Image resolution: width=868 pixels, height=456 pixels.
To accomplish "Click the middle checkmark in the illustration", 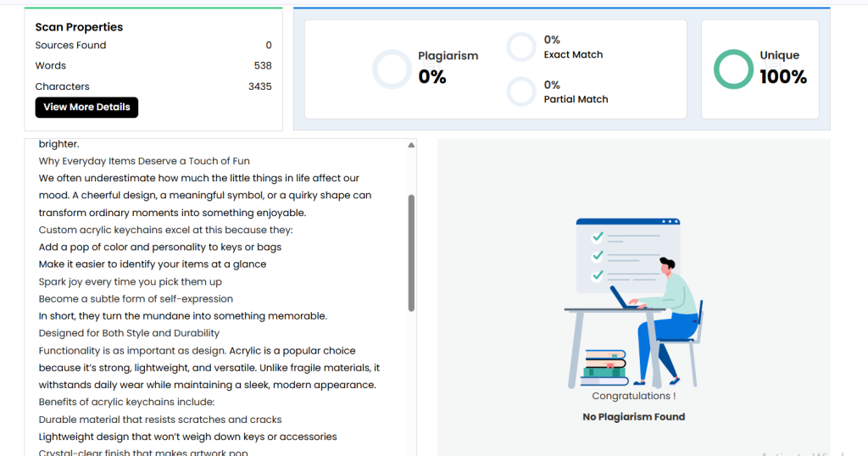I will coord(598,255).
